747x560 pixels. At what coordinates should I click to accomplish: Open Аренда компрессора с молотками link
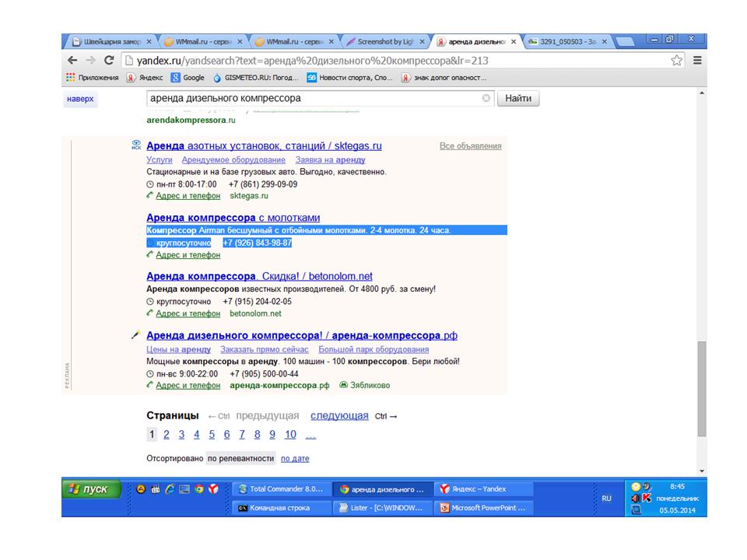233,218
